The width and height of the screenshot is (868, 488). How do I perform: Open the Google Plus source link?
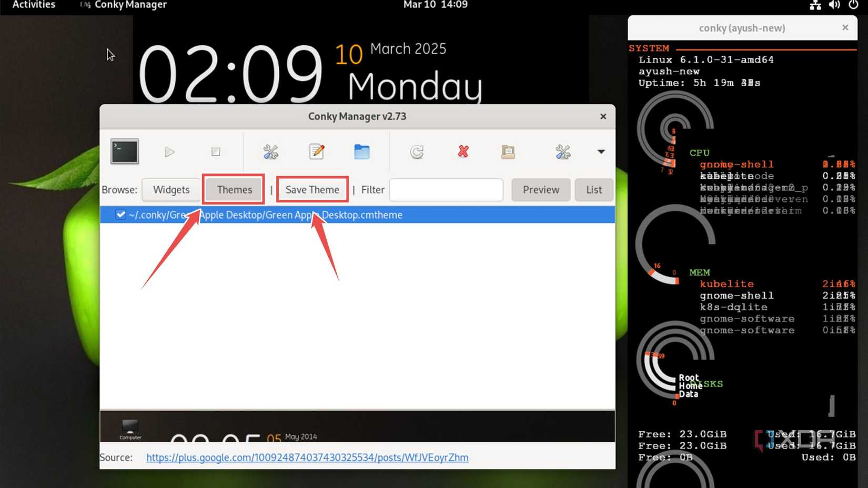307,457
